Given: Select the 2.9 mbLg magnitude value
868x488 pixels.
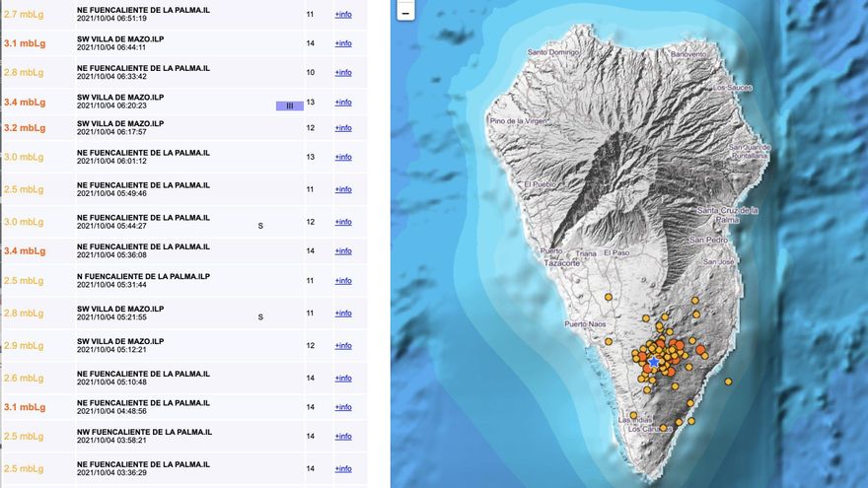Looking at the screenshot, I should 24,346.
